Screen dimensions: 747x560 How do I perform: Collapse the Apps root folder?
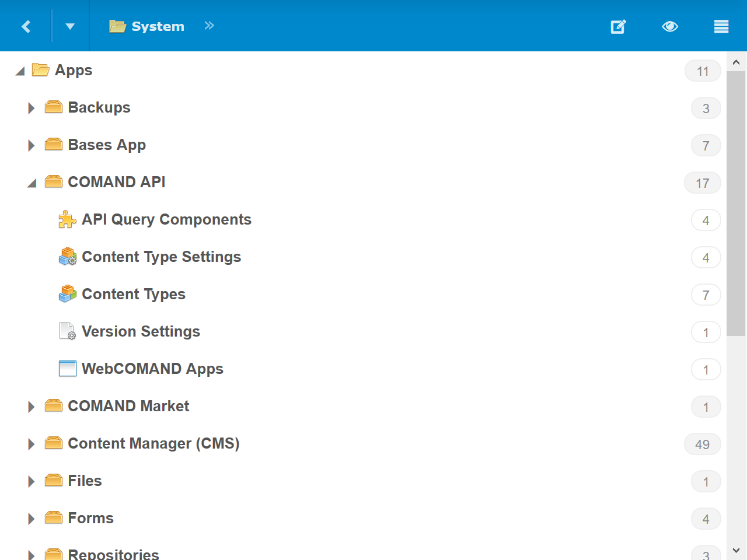(20, 71)
